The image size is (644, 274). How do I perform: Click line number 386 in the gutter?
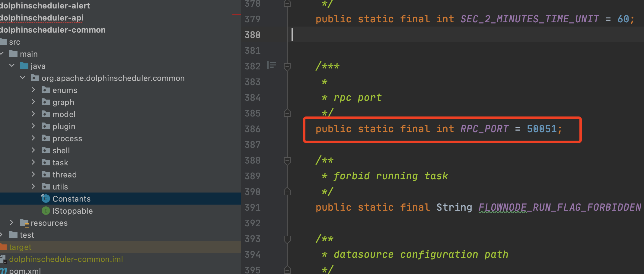253,129
